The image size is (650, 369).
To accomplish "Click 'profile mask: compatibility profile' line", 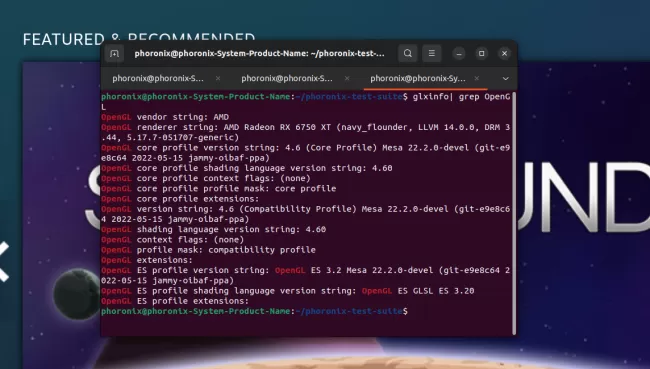I will pos(226,250).
